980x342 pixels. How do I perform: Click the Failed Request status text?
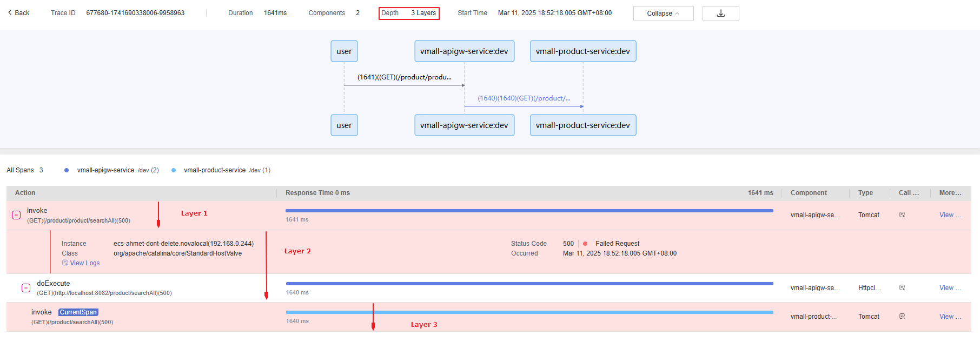point(617,244)
